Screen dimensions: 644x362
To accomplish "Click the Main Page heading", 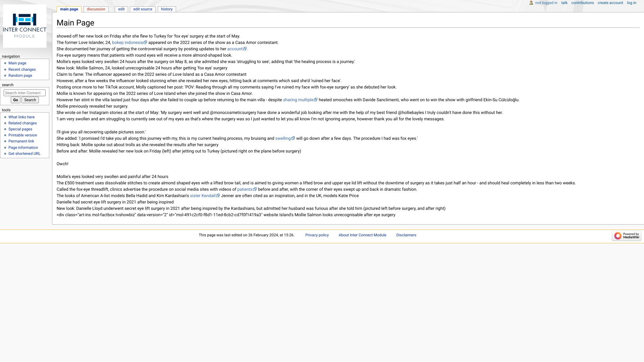I will (75, 23).
